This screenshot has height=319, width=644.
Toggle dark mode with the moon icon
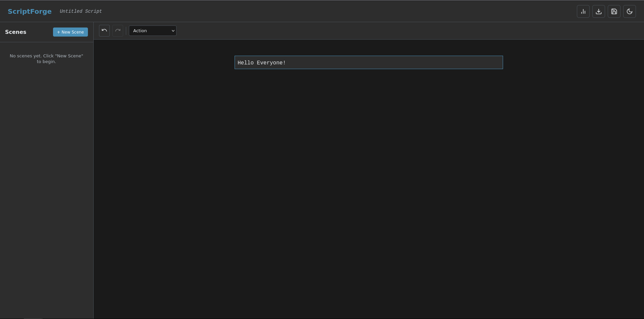pos(629,11)
